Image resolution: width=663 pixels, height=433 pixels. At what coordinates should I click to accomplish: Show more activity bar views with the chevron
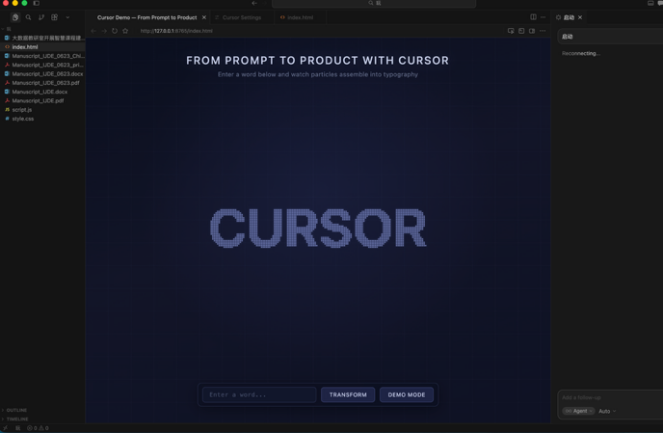click(x=68, y=17)
